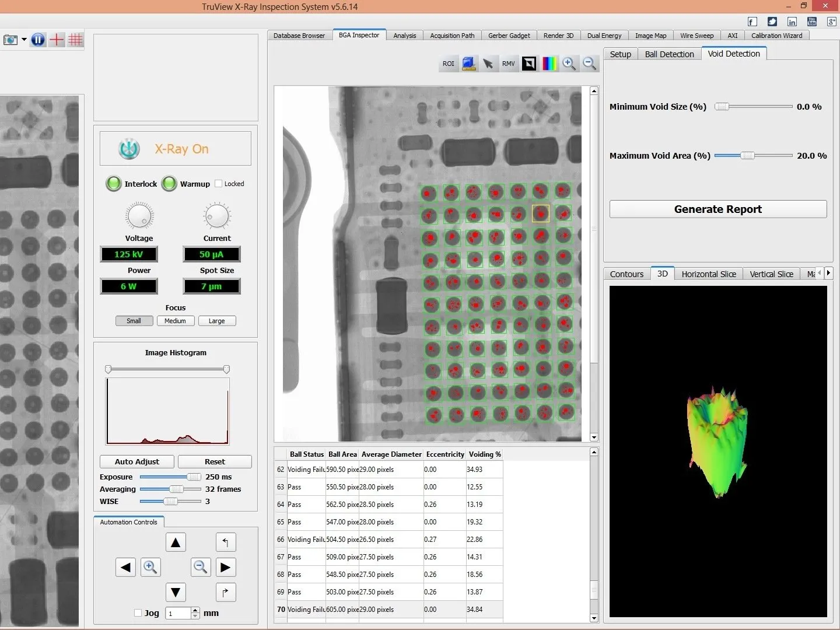Image resolution: width=840 pixels, height=630 pixels.
Task: Select the ROI tool
Action: [448, 64]
